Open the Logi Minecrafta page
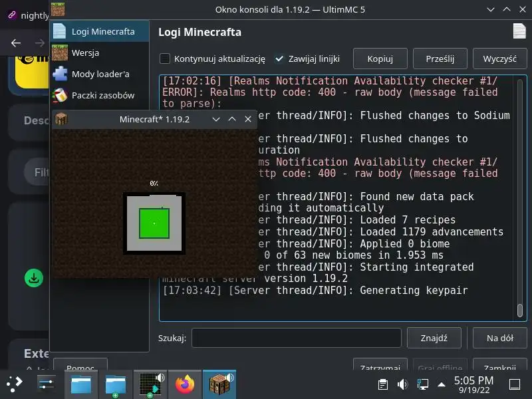 point(99,31)
